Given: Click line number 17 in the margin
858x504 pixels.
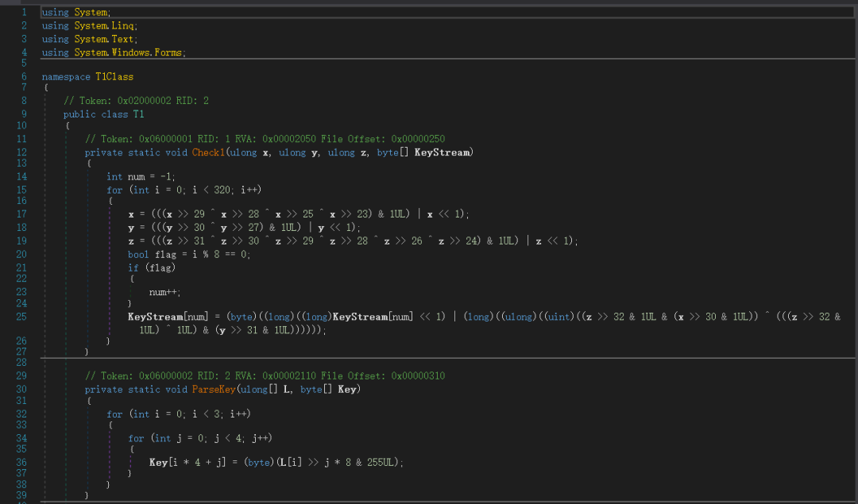Looking at the screenshot, I should pos(21,214).
